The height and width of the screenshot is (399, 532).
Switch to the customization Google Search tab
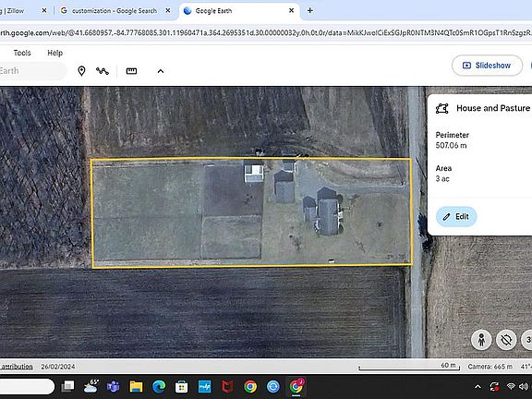point(115,11)
